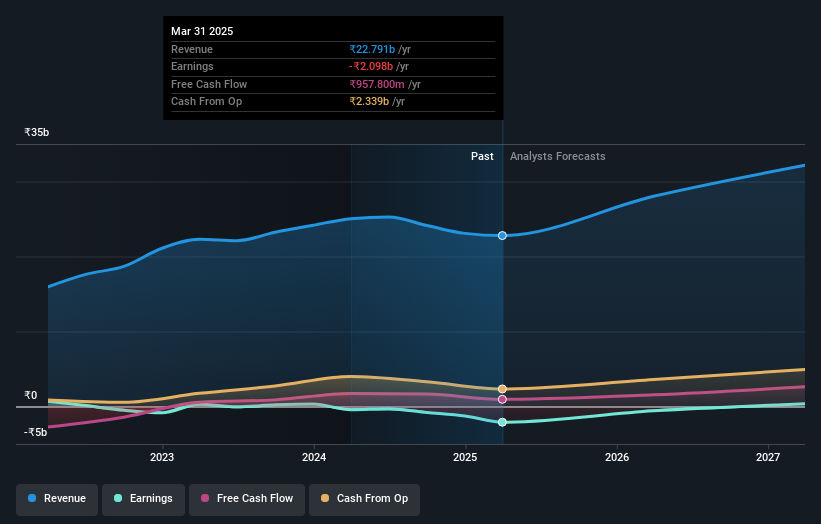This screenshot has height=524, width=821.
Task: Click the 2024 axis label
Action: coord(314,458)
